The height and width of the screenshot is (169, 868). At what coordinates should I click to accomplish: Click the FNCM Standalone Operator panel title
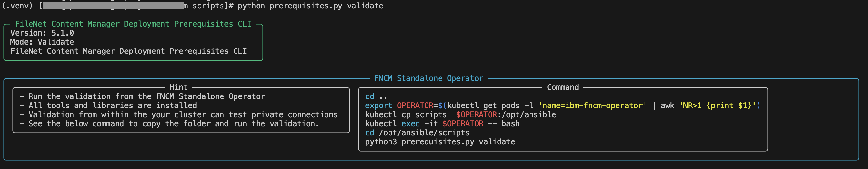click(x=428, y=78)
